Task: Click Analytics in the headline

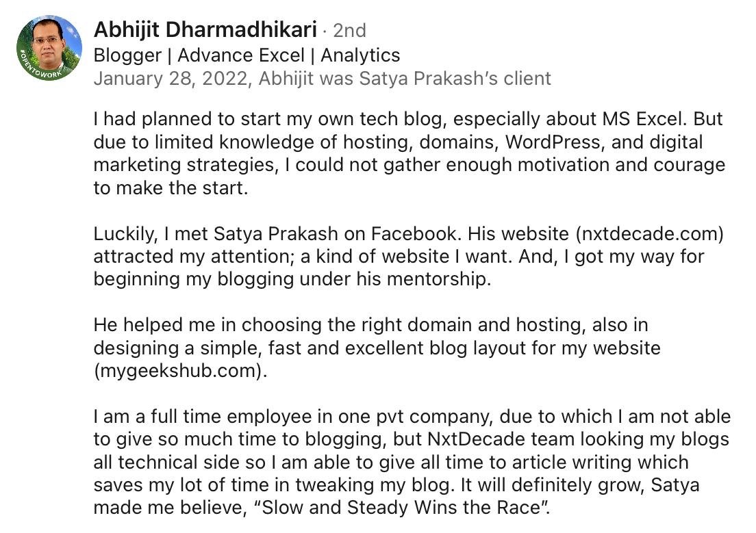Action: tap(360, 55)
